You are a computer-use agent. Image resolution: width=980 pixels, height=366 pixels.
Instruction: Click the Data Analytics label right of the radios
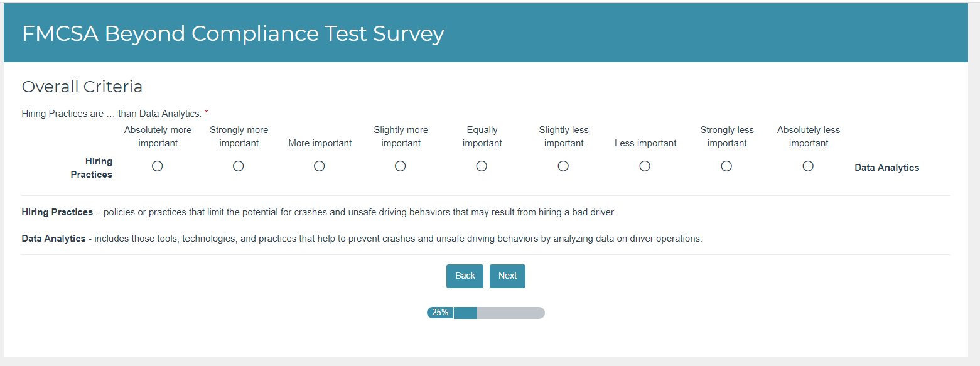pos(886,168)
